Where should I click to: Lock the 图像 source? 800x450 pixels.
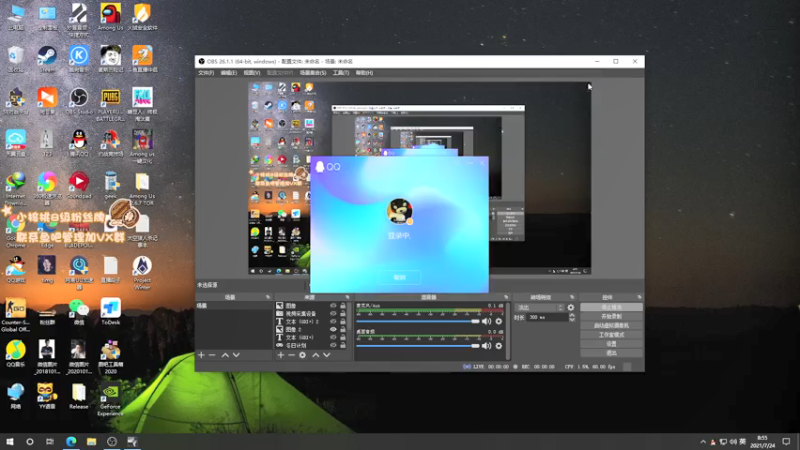[343, 306]
